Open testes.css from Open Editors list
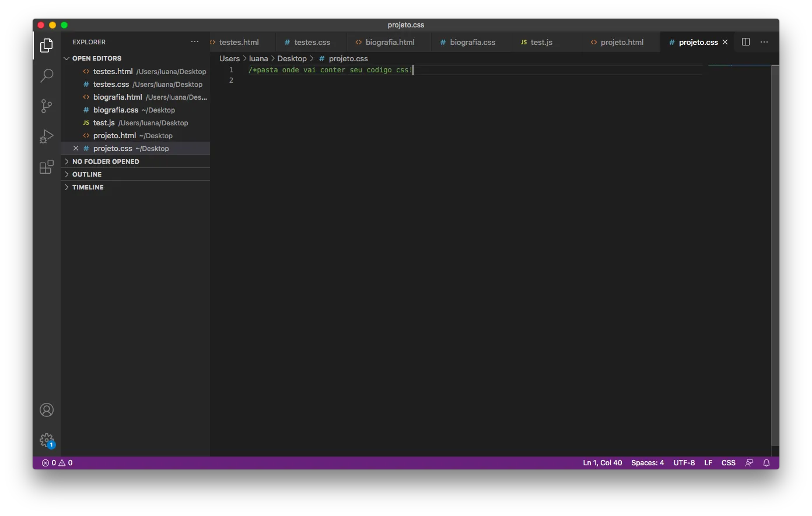This screenshot has width=812, height=516. 111,85
